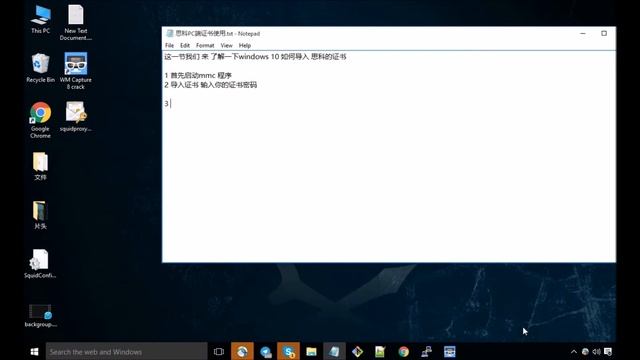
Task: Open the Help menu in Notepad
Action: pos(244,45)
